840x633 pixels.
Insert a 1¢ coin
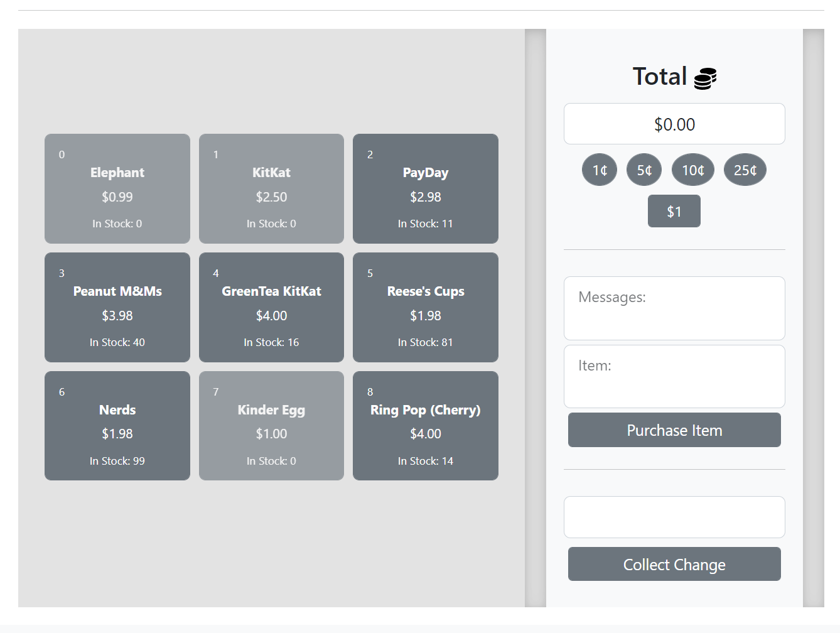tap(600, 170)
